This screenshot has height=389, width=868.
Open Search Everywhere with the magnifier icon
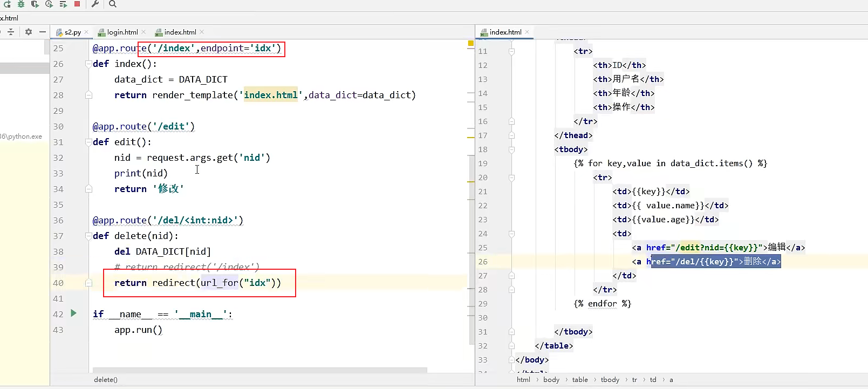[x=113, y=4]
